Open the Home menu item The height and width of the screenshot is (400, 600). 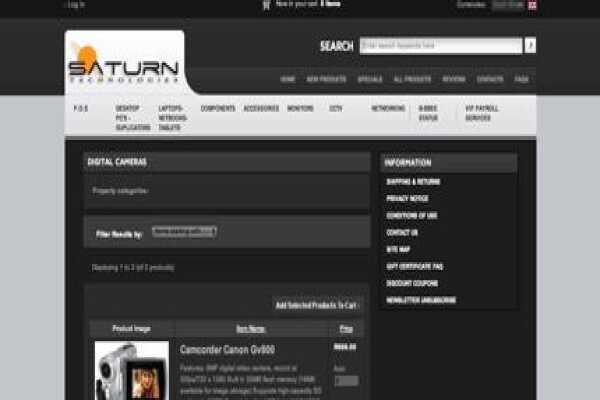(288, 79)
